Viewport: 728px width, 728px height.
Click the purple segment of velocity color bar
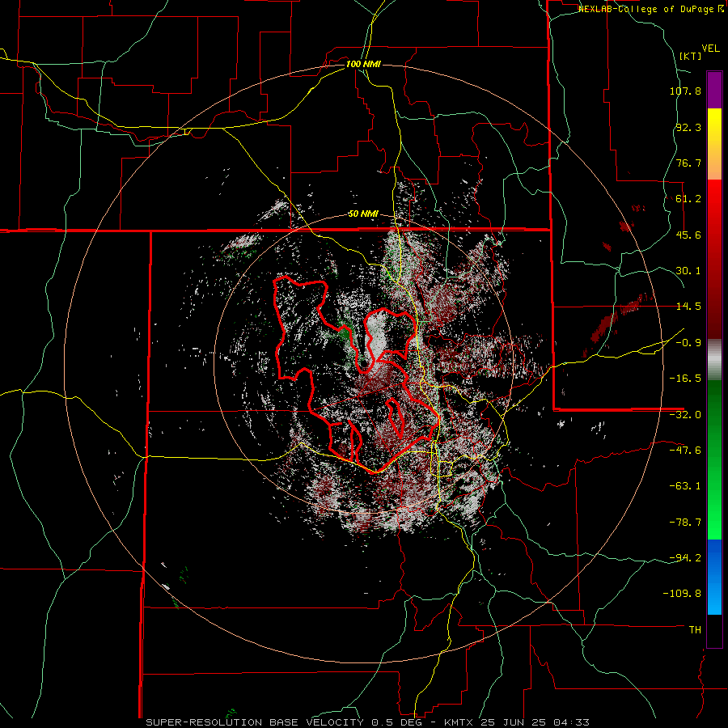click(714, 90)
